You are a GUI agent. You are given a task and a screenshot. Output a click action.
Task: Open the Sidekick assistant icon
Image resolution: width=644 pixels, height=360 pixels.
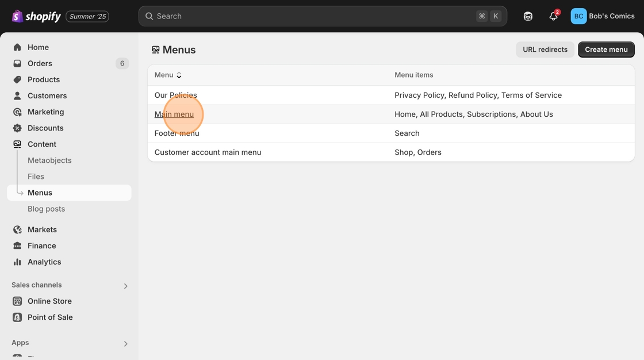[528, 16]
